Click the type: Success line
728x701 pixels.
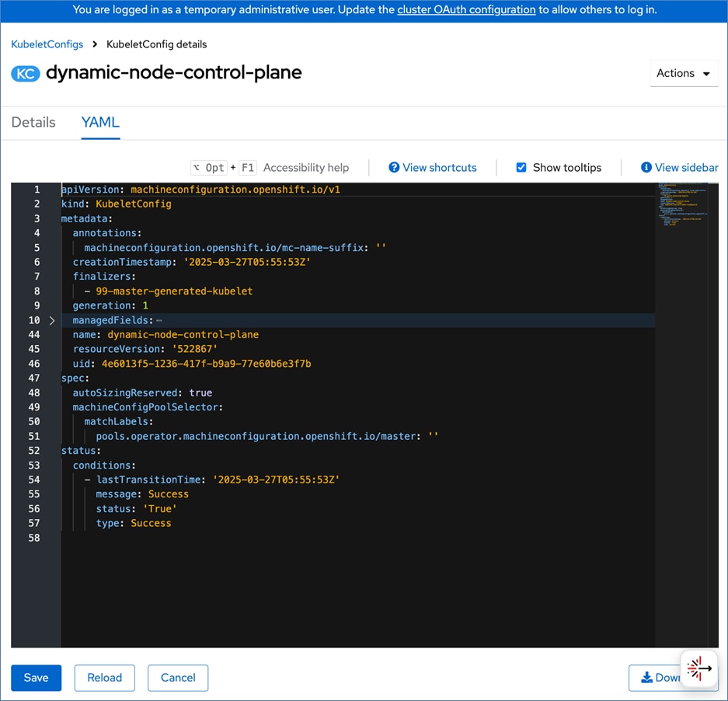click(x=134, y=523)
